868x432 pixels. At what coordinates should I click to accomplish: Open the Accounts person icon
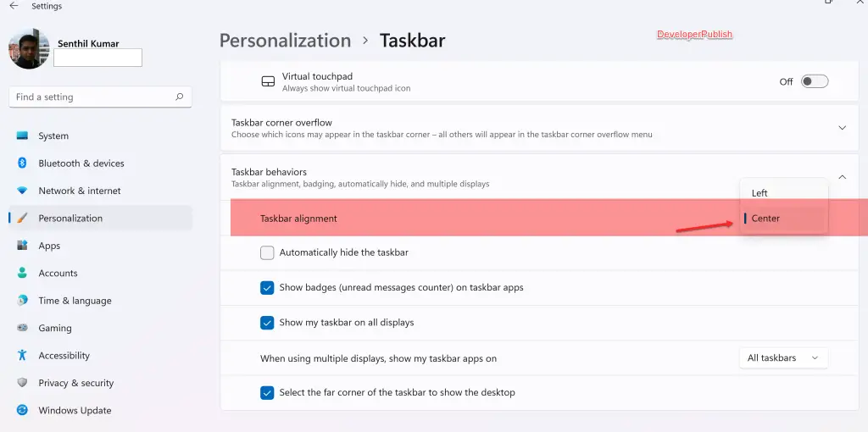(22, 273)
